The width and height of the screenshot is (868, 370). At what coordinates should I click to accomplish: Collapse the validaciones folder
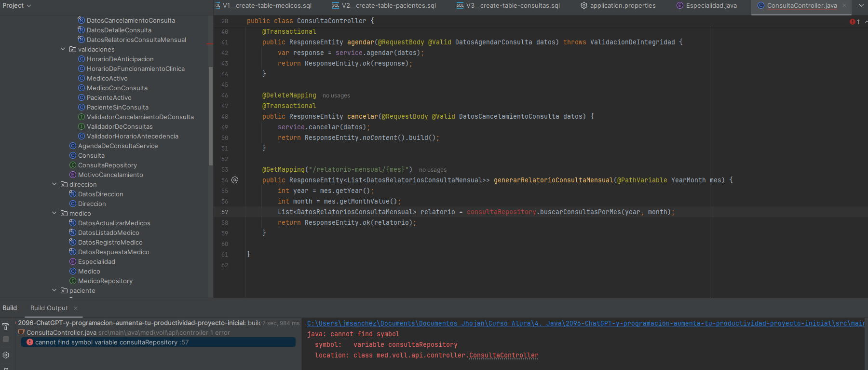(63, 49)
